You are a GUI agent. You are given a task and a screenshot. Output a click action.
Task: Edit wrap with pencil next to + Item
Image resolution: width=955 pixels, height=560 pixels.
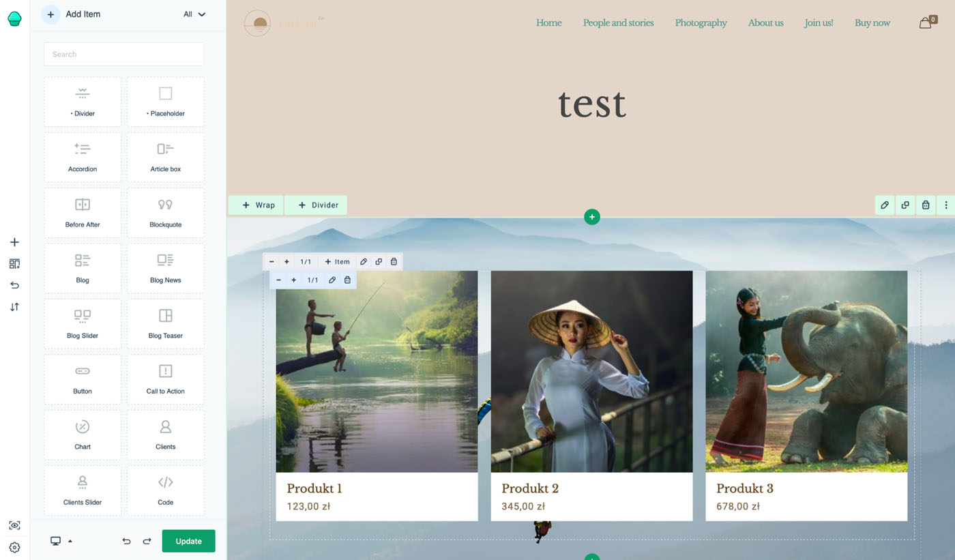(364, 262)
